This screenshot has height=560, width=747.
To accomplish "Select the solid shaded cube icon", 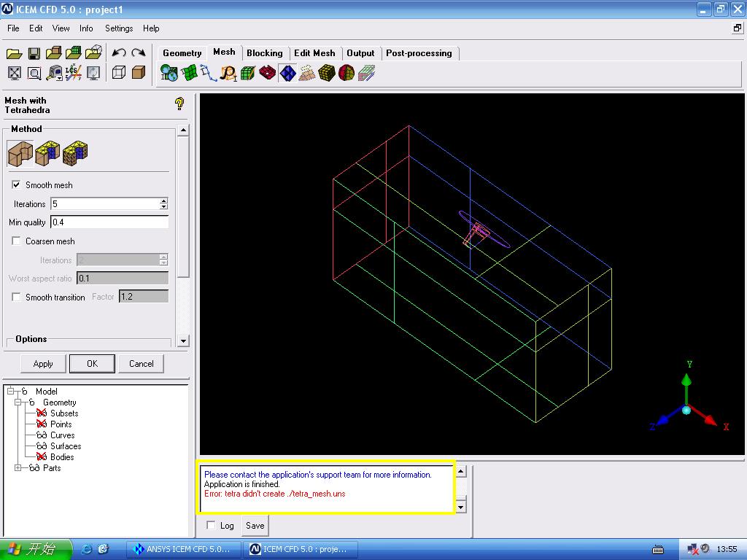I will coord(138,73).
